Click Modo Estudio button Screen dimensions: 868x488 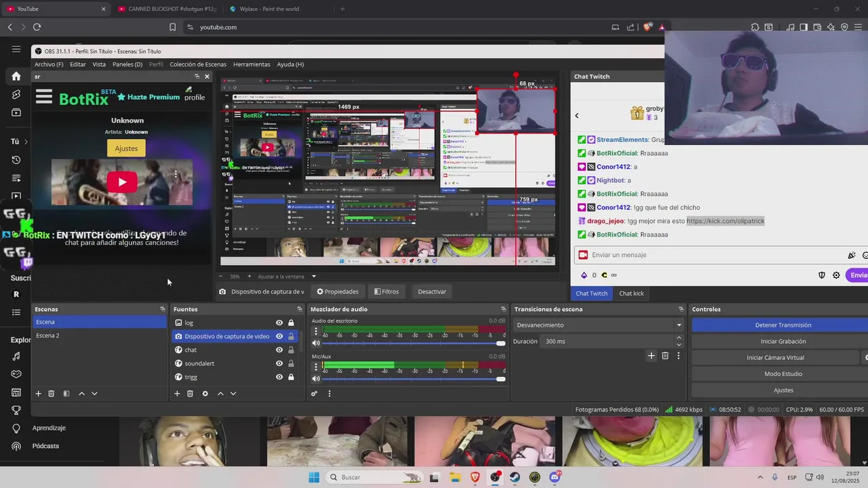pyautogui.click(x=783, y=374)
